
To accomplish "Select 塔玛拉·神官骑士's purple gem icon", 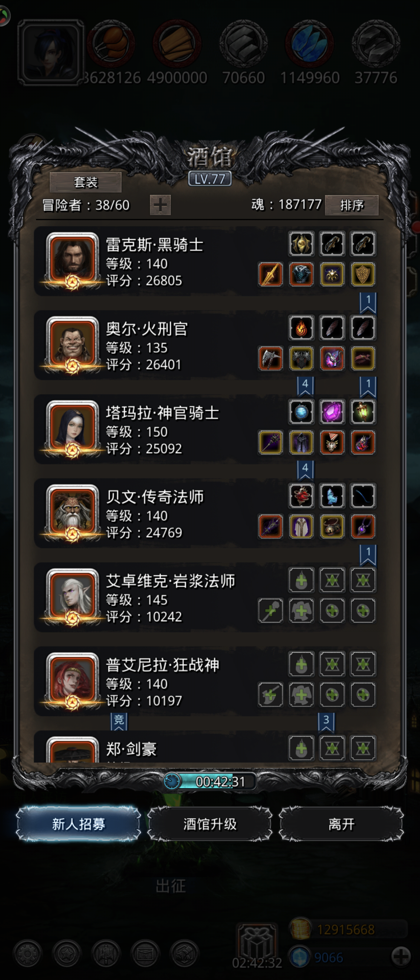I will coord(332,412).
